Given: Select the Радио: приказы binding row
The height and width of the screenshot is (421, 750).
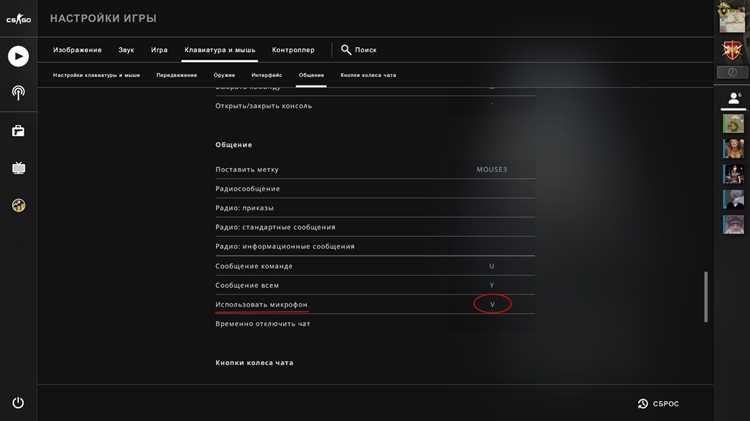Looking at the screenshot, I should point(375,208).
